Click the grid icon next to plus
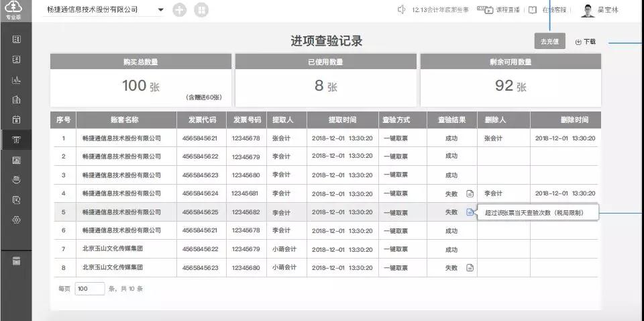The image size is (644, 321). 201,10
